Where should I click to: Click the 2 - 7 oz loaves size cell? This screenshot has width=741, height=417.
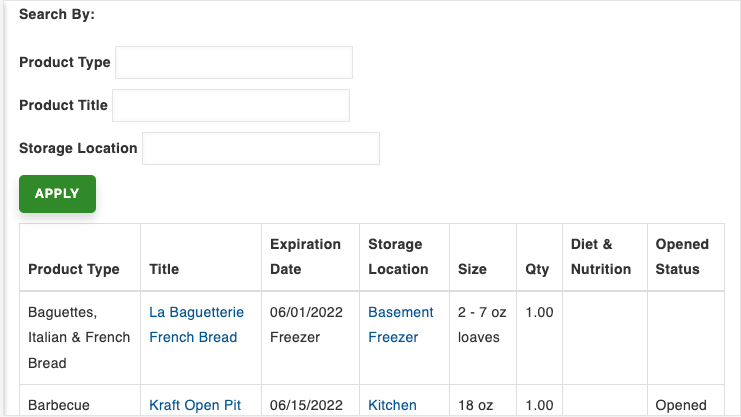(482, 325)
